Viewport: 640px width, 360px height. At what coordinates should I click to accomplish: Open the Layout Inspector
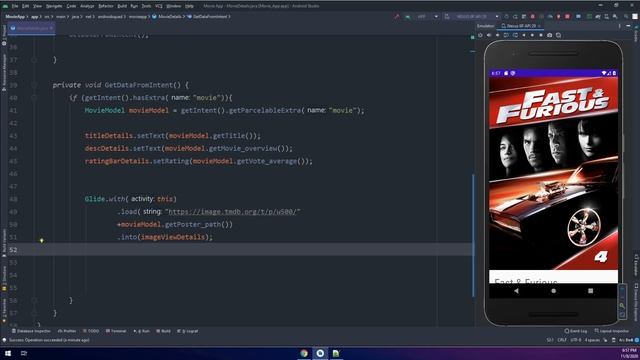(612, 331)
